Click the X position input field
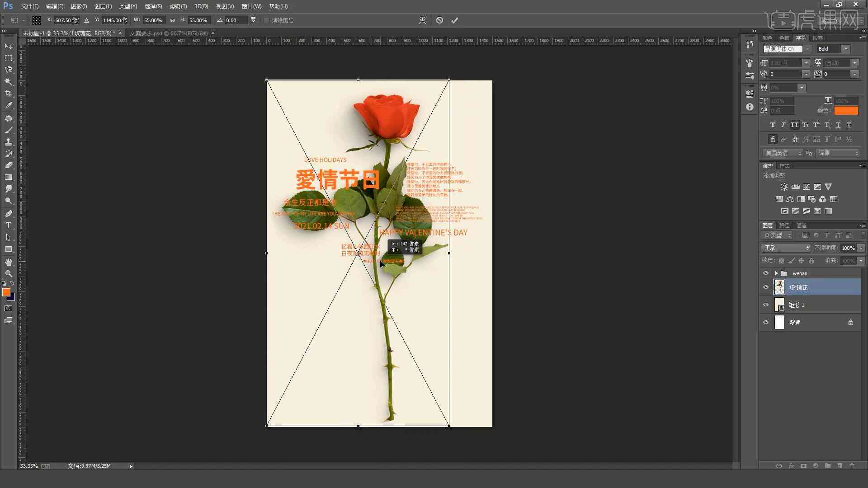868x488 pixels. [x=66, y=20]
